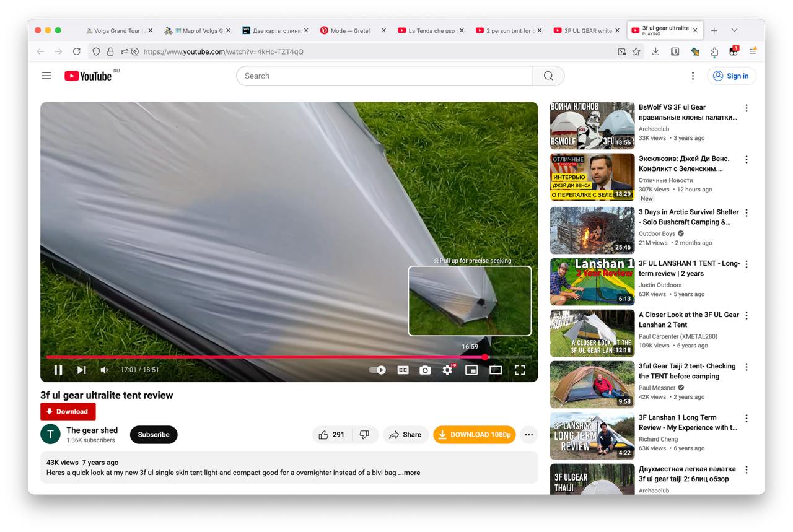Open BsWolf VS 3F ul Gear thumbnail
This screenshot has width=793, height=532.
(x=592, y=126)
